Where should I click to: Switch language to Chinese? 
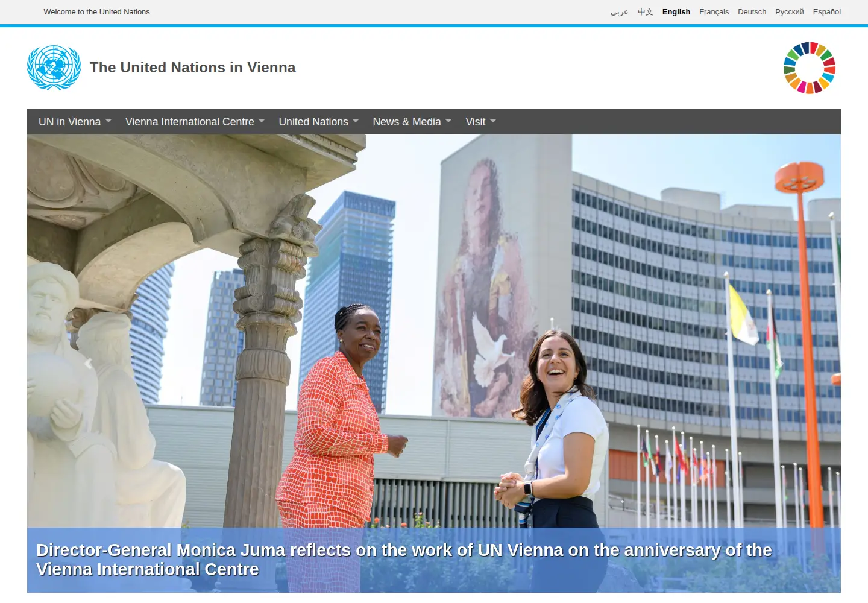646,12
